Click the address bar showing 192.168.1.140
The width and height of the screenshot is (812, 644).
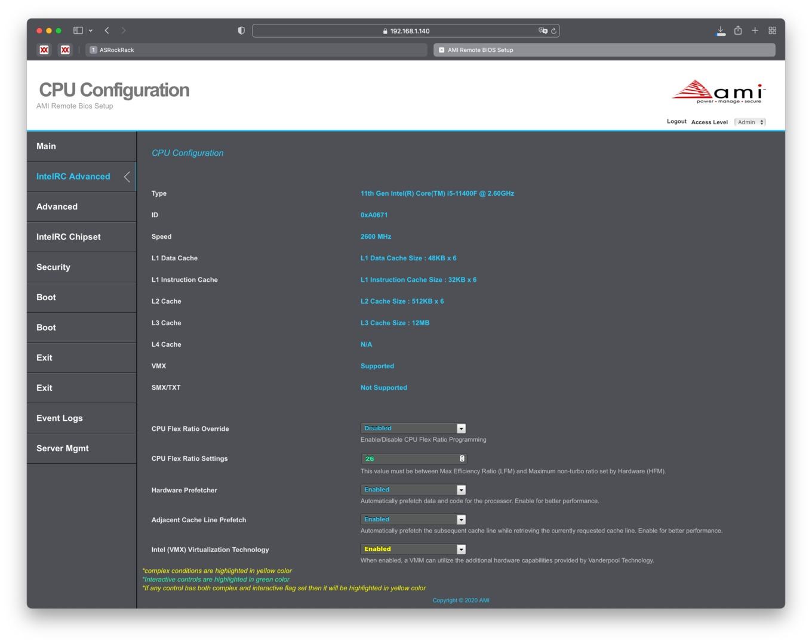(406, 30)
